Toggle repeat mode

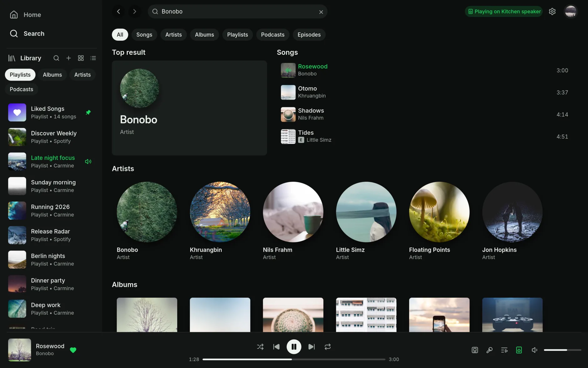coord(327,347)
